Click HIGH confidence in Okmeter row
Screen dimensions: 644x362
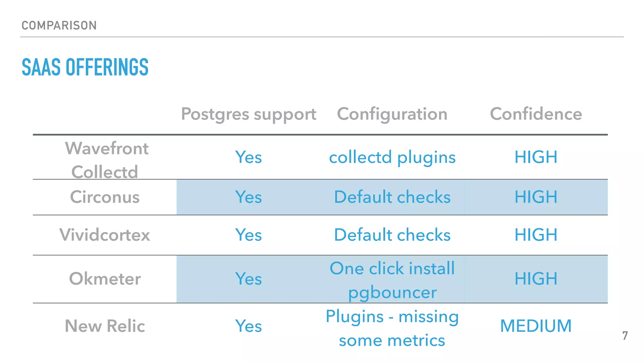(x=536, y=279)
